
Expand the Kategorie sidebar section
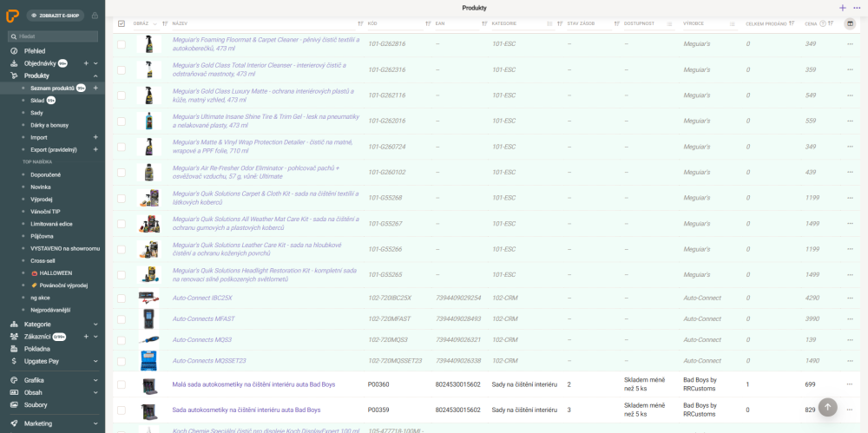pyautogui.click(x=95, y=324)
